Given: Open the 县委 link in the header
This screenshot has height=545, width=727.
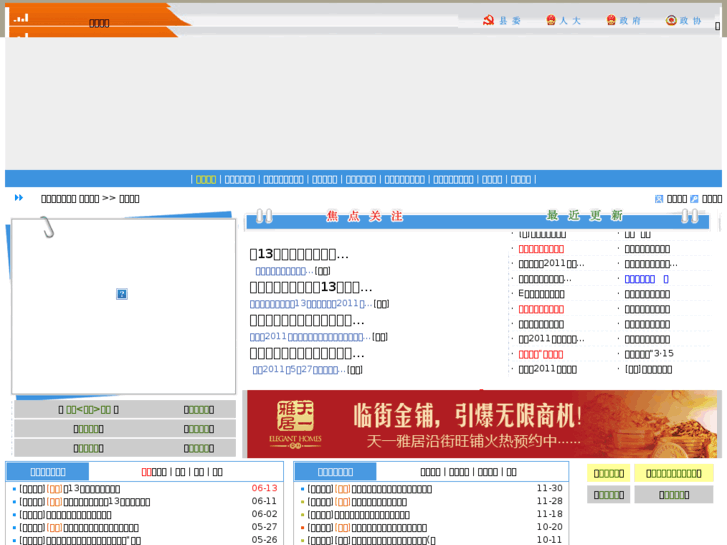Looking at the screenshot, I should 510,21.
